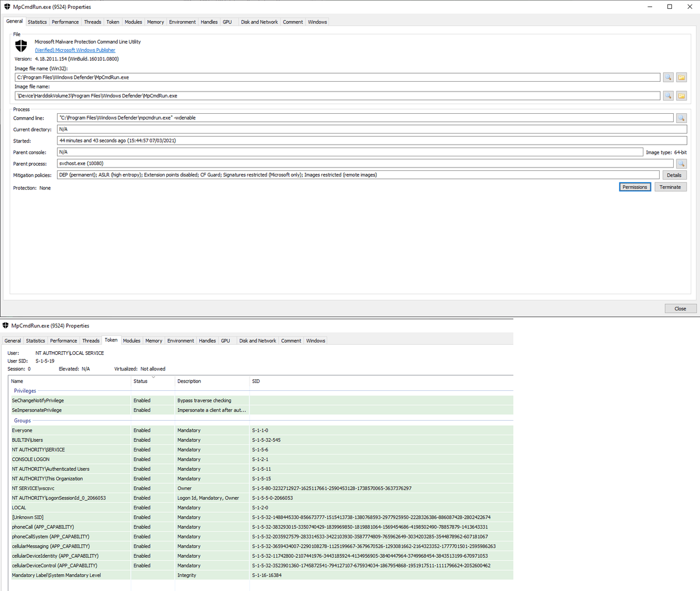Screen dimensions: 700x591
Task: Click the Started time field
Action: (372, 141)
